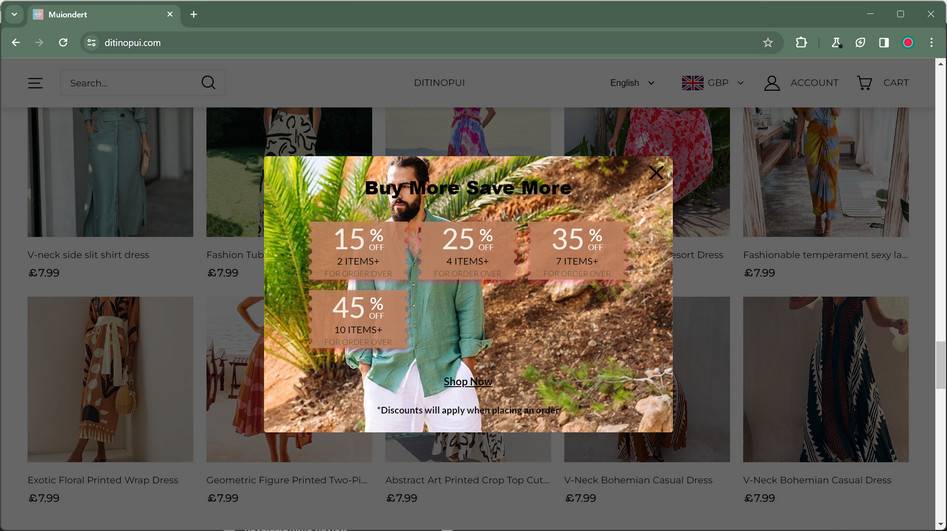Screen dimensions: 947x531
Task: Select the 25% off 4 items coupon
Action: [x=467, y=251]
